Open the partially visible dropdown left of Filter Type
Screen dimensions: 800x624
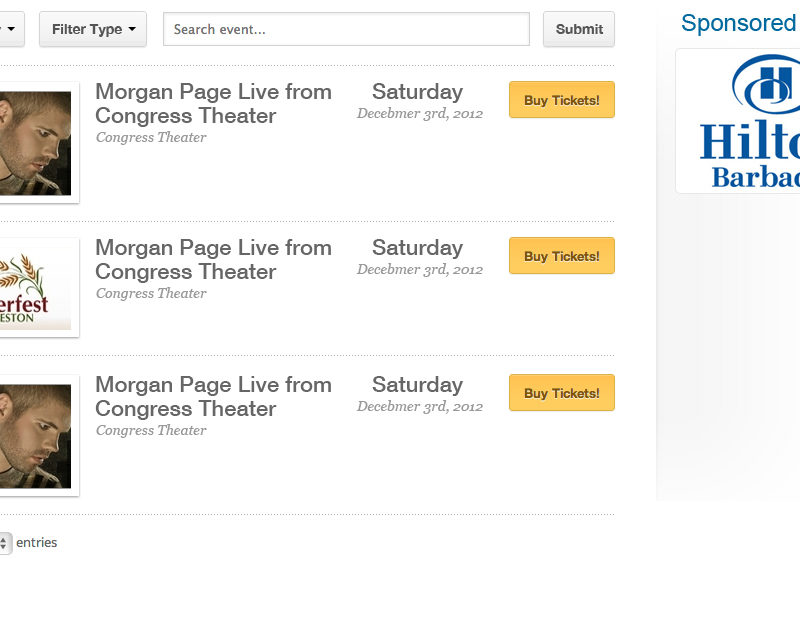(11, 29)
